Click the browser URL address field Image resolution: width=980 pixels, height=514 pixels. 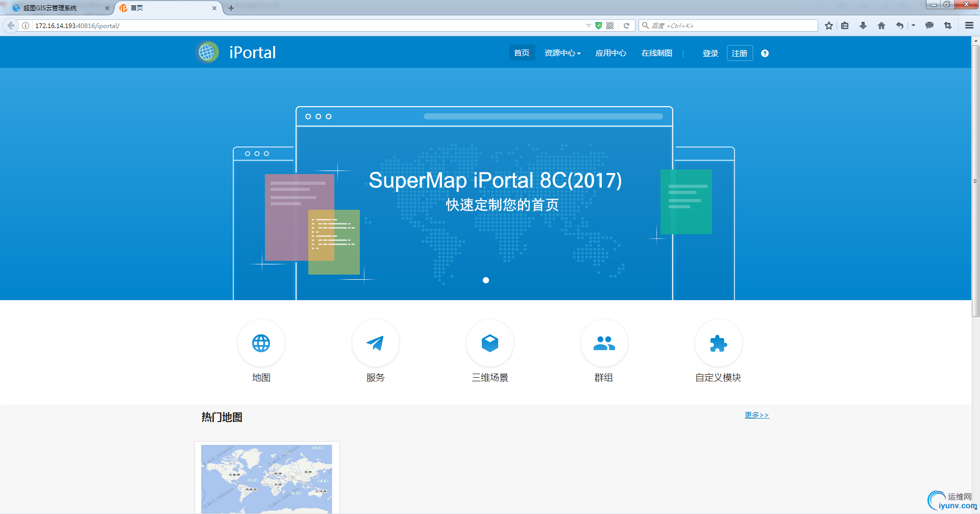click(309, 26)
